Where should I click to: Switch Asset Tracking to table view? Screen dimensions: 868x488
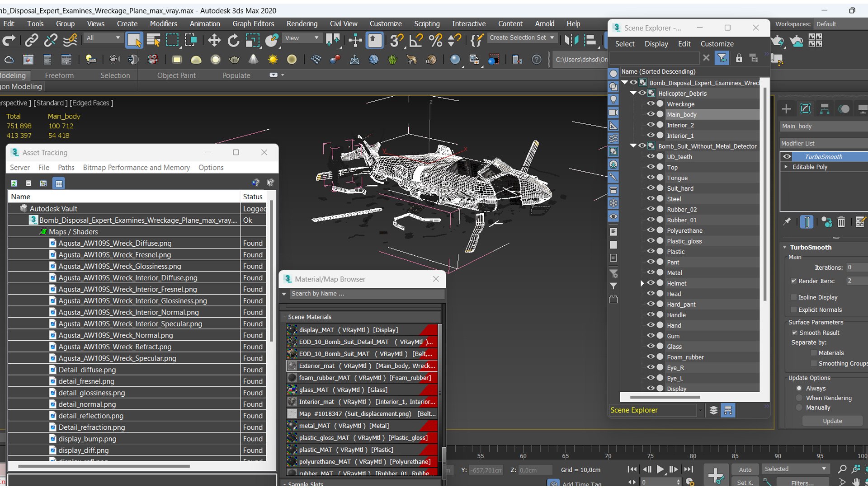(59, 183)
